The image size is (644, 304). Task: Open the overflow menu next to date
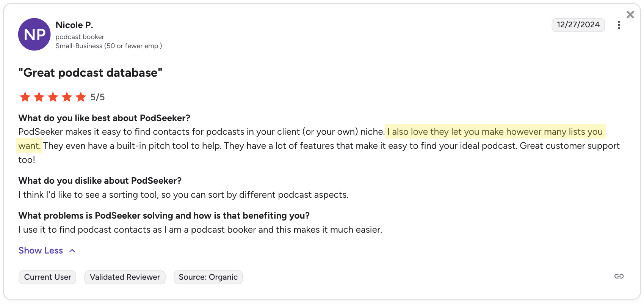tap(619, 25)
